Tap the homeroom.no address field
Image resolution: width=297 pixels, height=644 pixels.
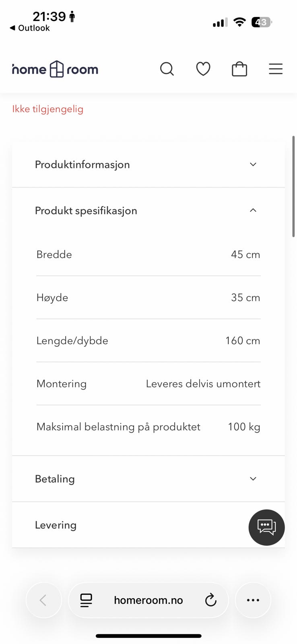click(148, 600)
